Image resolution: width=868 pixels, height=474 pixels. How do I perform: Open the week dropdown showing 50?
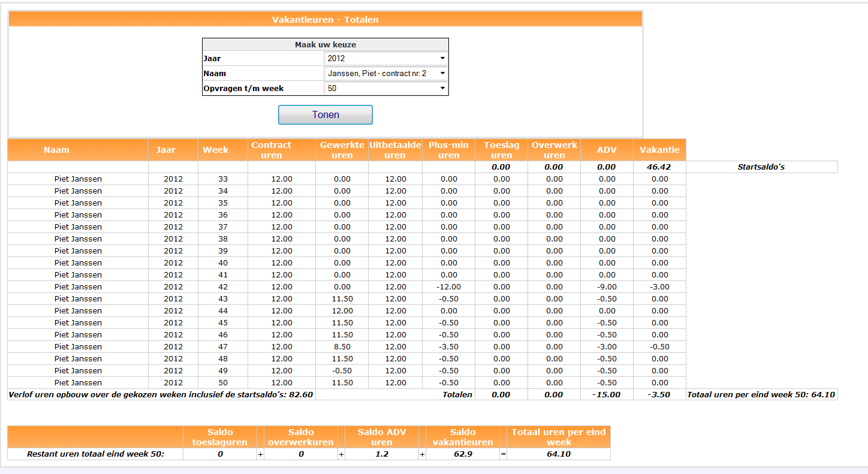click(x=386, y=88)
